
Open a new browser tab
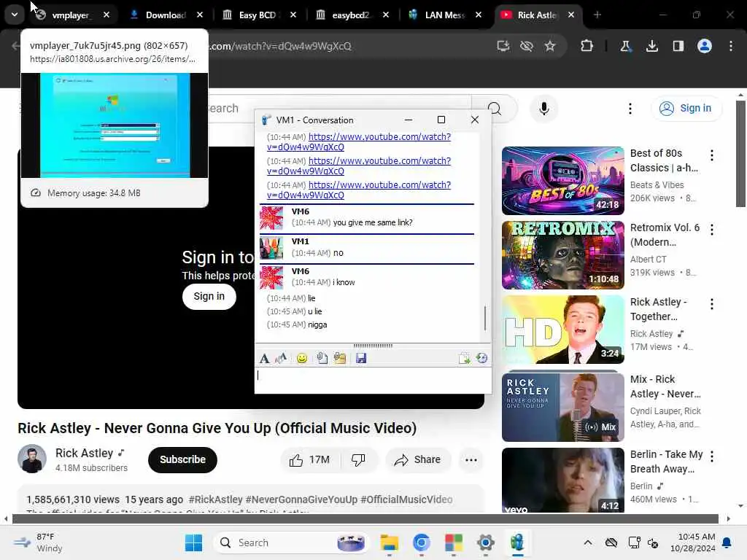pyautogui.click(x=597, y=15)
